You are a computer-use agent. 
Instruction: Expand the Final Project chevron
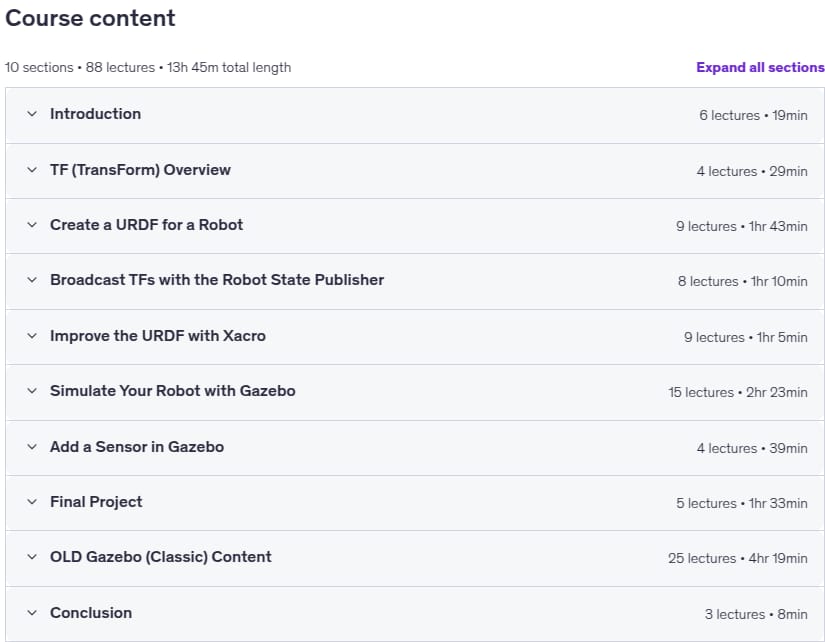[32, 501]
